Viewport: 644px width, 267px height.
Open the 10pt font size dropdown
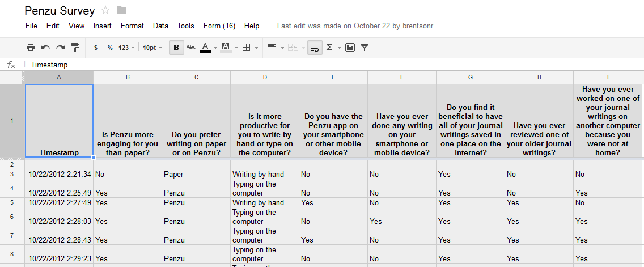152,48
